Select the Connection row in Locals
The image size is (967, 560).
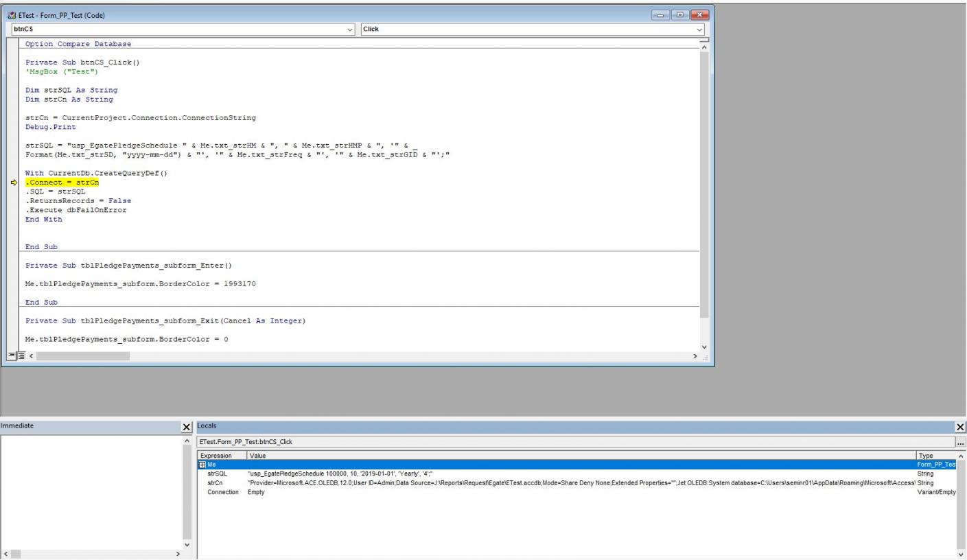click(x=576, y=492)
